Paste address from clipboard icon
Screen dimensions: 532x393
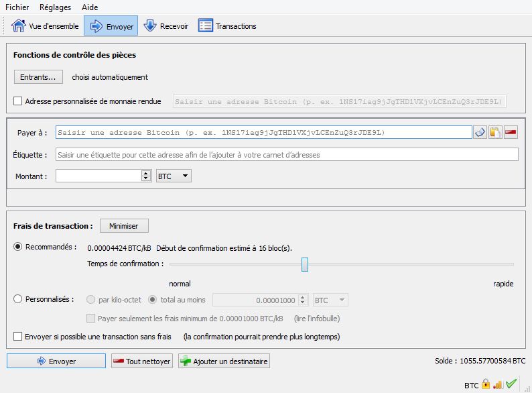click(x=495, y=132)
